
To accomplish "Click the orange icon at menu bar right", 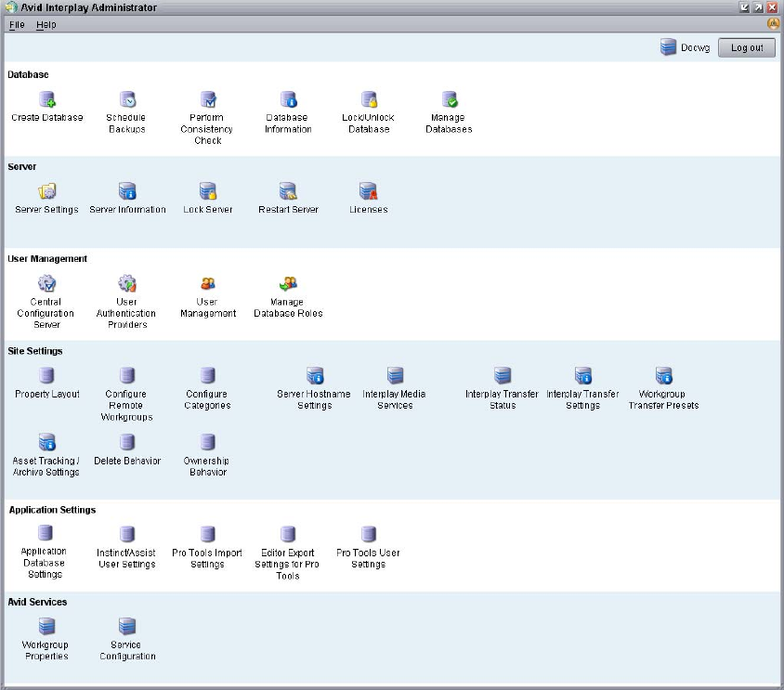I will tap(773, 24).
